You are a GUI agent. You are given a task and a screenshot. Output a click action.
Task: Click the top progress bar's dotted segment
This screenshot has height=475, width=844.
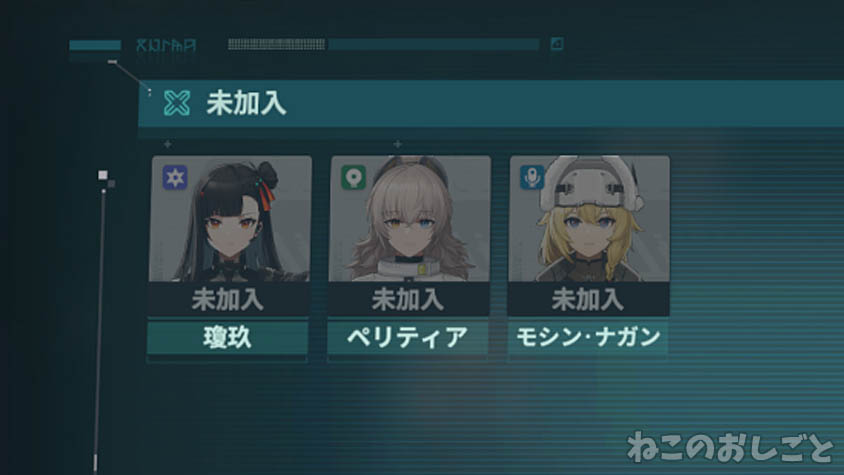276,44
